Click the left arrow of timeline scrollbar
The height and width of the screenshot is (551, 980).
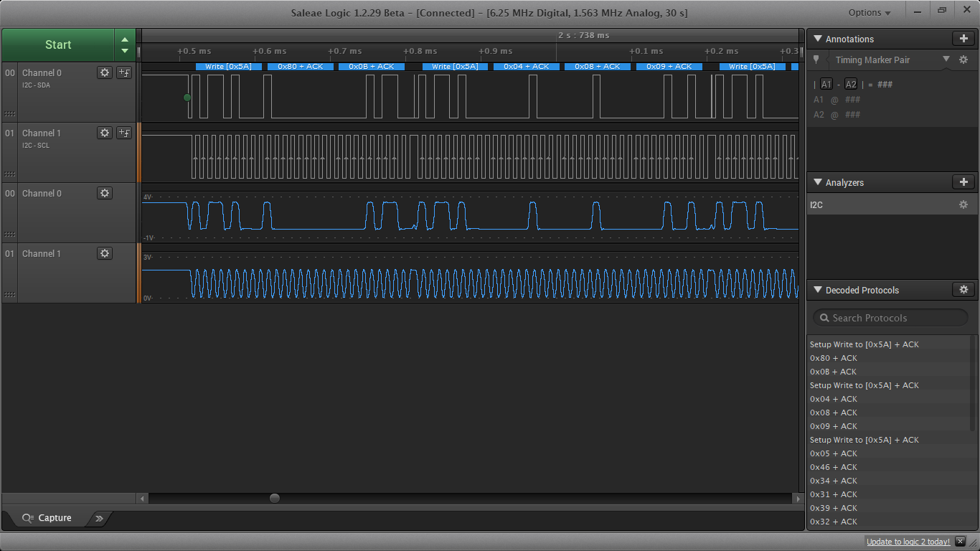pos(143,498)
